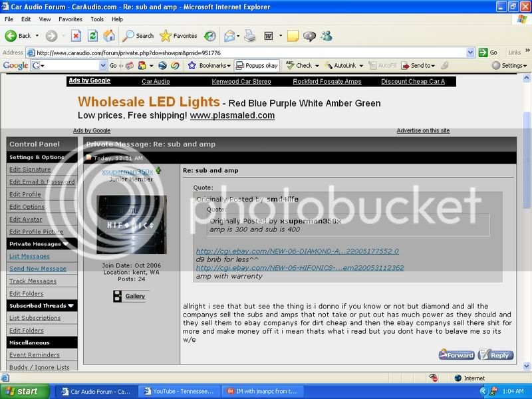Click the Google news icon
The image size is (532, 399).
129,65
